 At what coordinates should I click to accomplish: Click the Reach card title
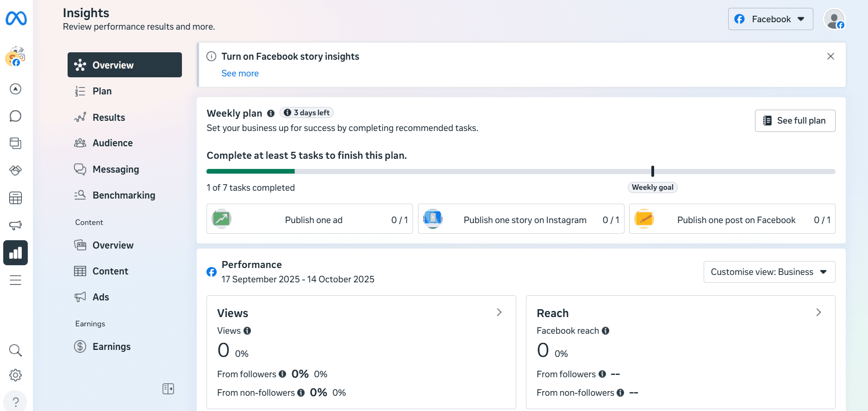tap(553, 313)
